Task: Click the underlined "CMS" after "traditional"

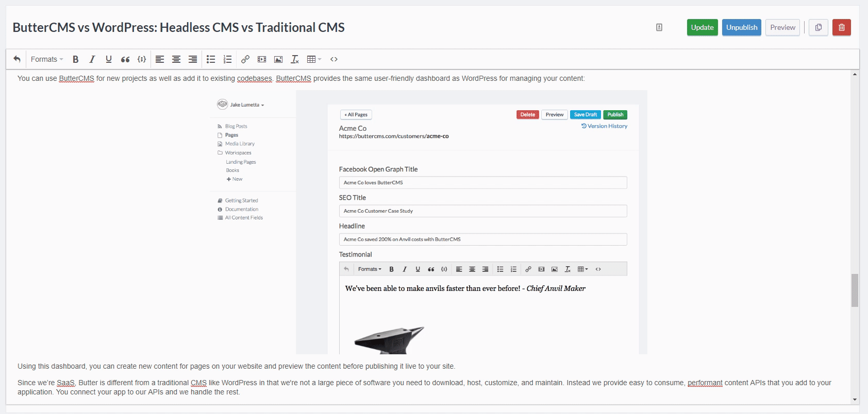Action: [x=198, y=383]
